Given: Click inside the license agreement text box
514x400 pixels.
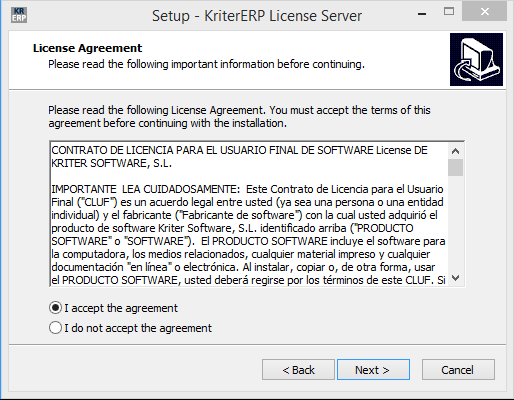Looking at the screenshot, I should (249, 214).
